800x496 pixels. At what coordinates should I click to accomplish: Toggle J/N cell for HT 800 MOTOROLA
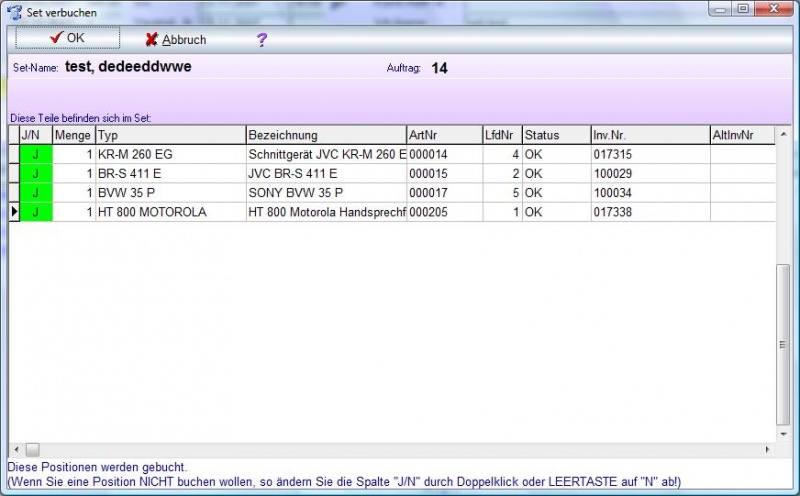[35, 212]
